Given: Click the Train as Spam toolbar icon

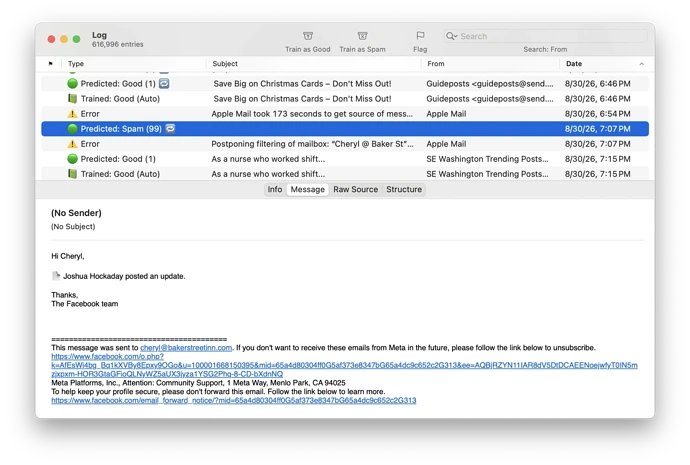Looking at the screenshot, I should (x=362, y=36).
